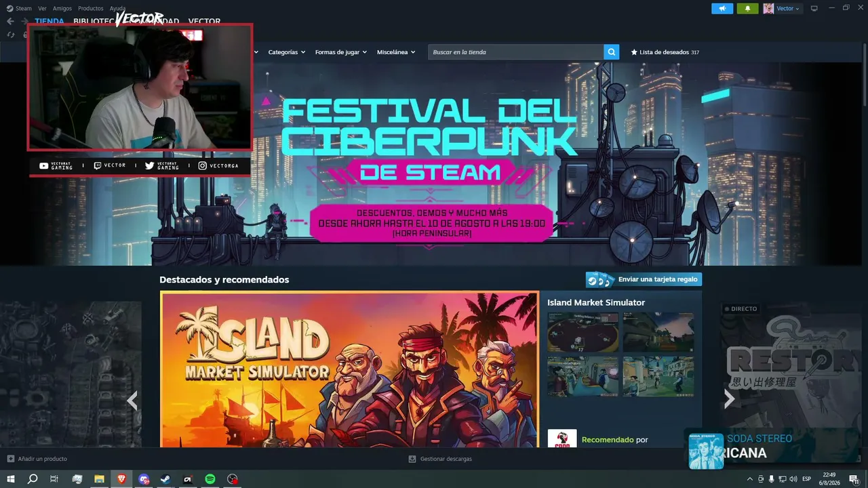Open the clock showing 22:49
The height and width of the screenshot is (488, 868).
tap(829, 479)
